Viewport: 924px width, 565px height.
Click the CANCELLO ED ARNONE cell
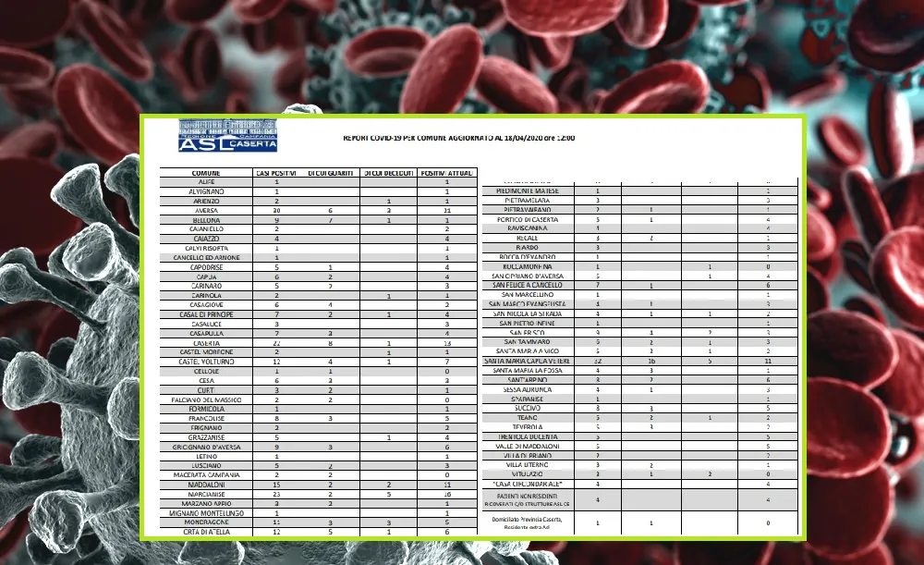[206, 258]
